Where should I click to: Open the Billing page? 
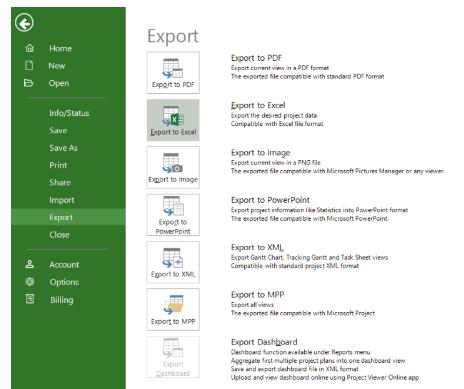click(61, 300)
